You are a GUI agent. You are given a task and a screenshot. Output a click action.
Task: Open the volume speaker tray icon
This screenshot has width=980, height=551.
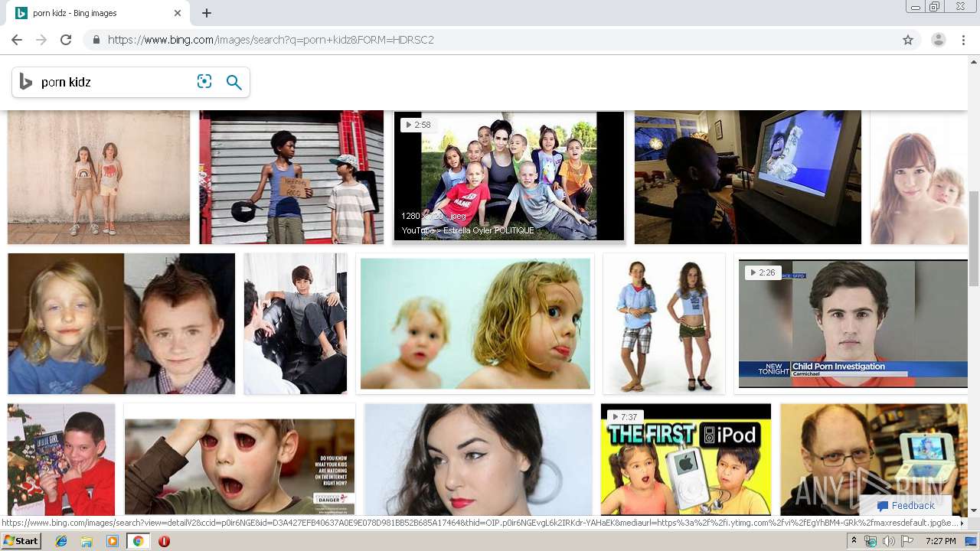(889, 541)
